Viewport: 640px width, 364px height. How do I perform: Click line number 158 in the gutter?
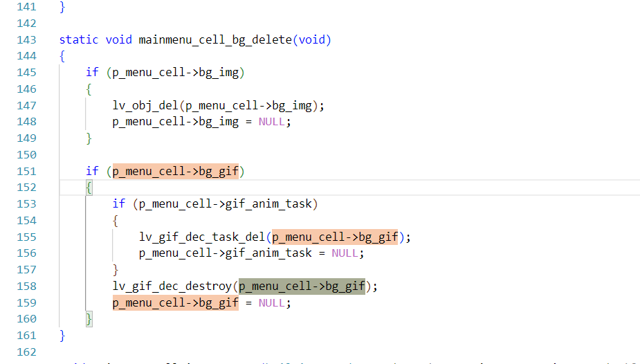(26, 286)
